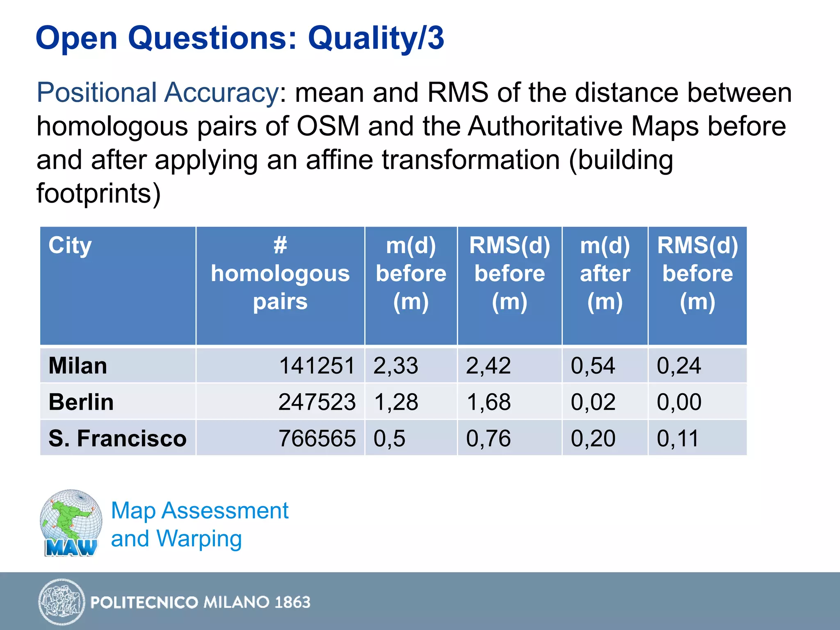Click the 0,00 cell in Berlin row
Viewport: 840px width, 630px height.
pyautogui.click(x=679, y=402)
